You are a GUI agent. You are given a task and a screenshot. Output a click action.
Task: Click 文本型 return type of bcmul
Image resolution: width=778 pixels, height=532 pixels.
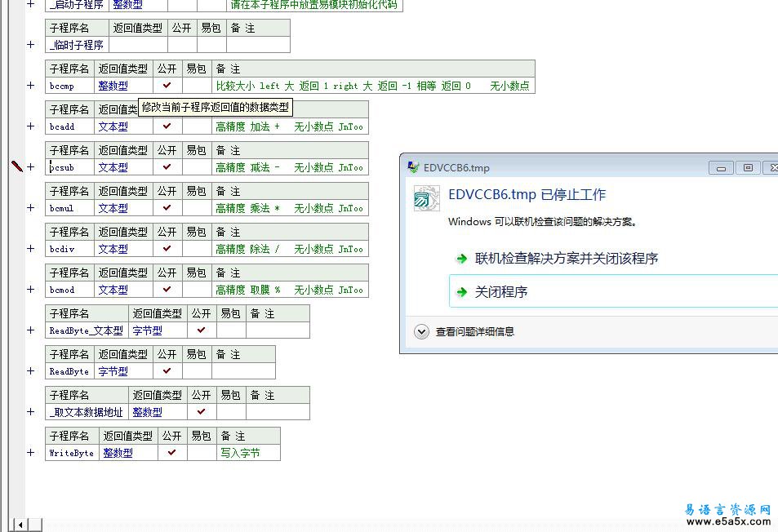coord(113,208)
